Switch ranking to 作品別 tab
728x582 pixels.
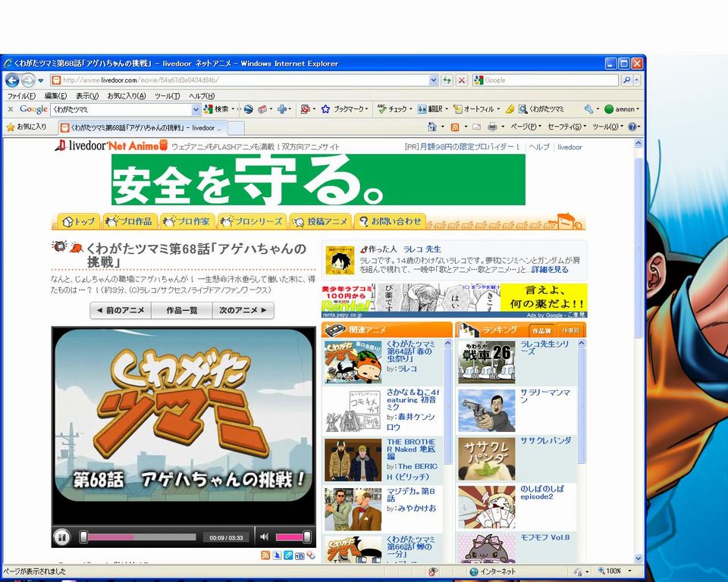click(x=541, y=331)
